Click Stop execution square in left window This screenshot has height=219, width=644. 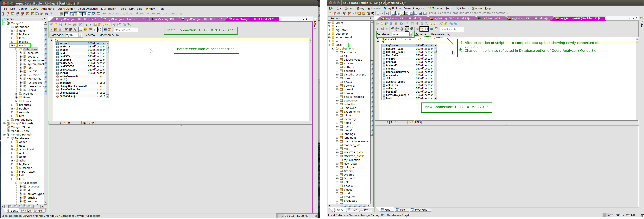[60, 30]
